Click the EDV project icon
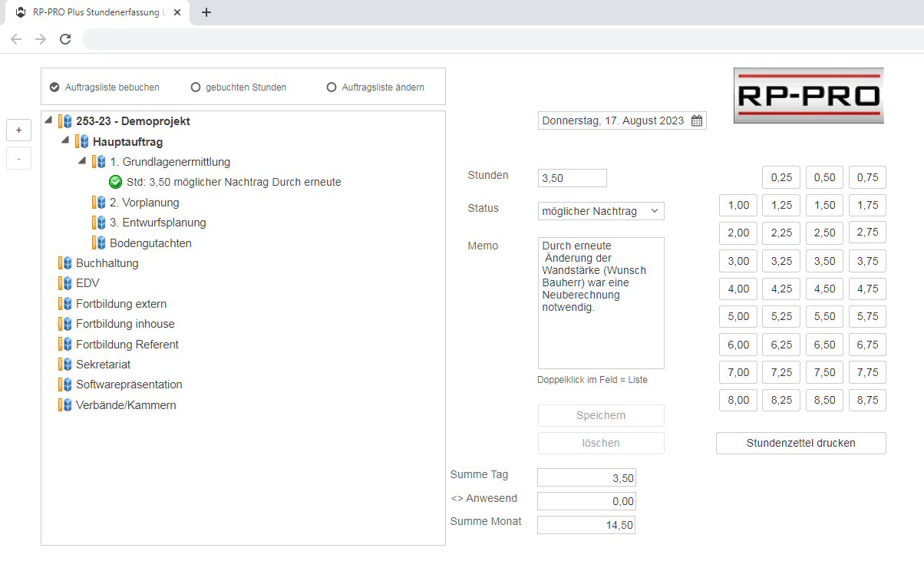This screenshot has width=924, height=571. coord(65,283)
